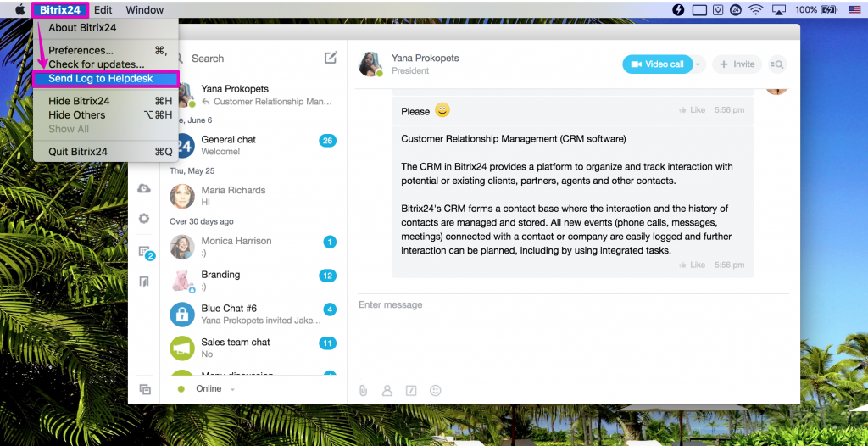This screenshot has height=446, width=868.
Task: Choose Preferences... from the menu
Action: coord(106,50)
